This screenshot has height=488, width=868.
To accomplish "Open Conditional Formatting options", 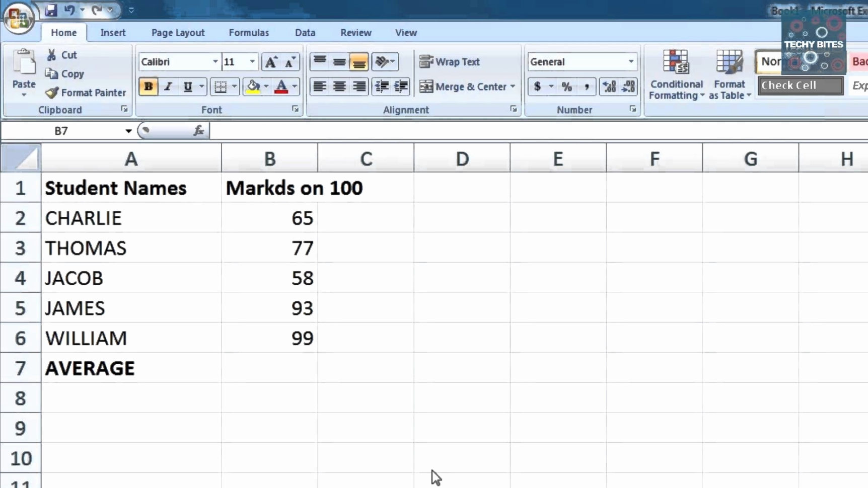I will click(676, 75).
